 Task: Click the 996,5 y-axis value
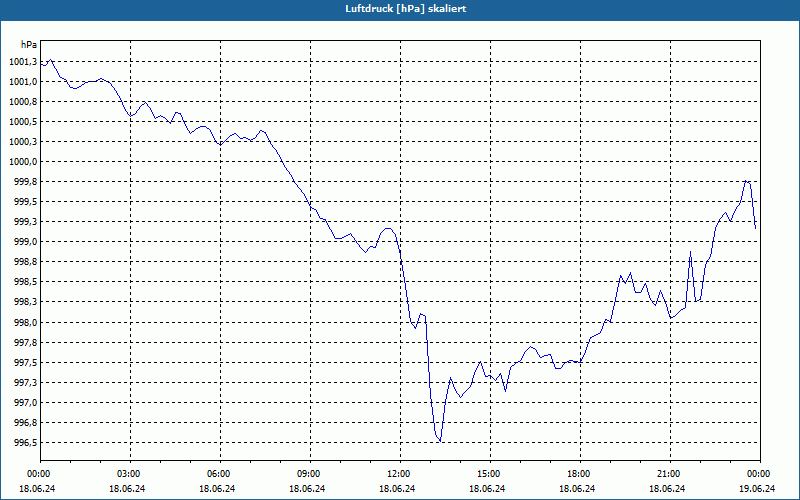(x=25, y=442)
